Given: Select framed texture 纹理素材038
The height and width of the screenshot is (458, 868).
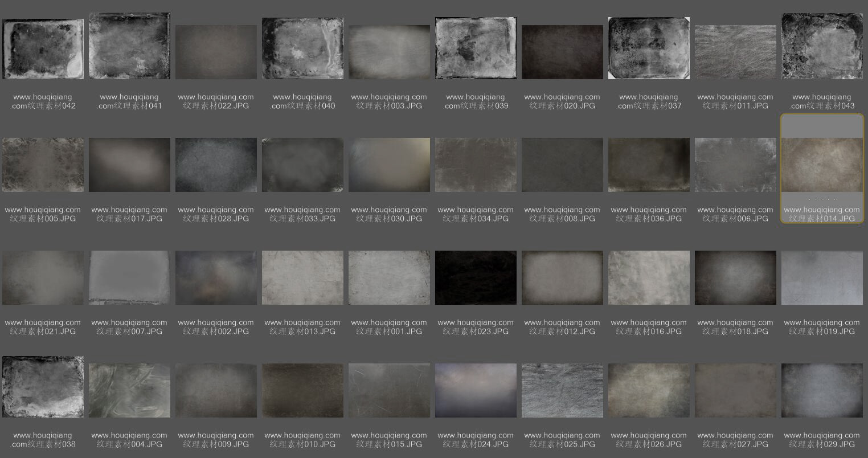Looking at the screenshot, I should pyautogui.click(x=43, y=387).
